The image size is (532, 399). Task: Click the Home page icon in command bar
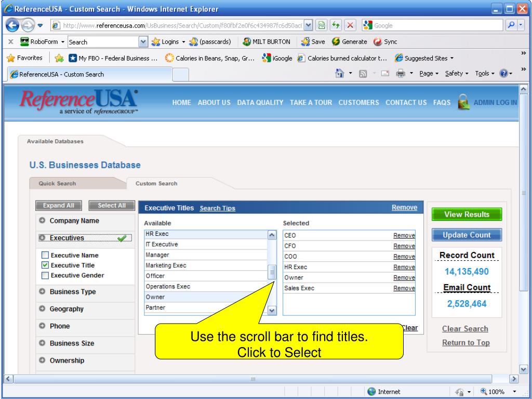[340, 73]
